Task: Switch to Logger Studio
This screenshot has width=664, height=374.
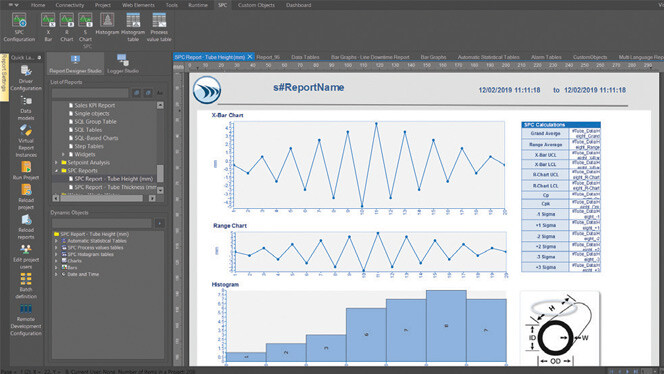Action: click(123, 64)
